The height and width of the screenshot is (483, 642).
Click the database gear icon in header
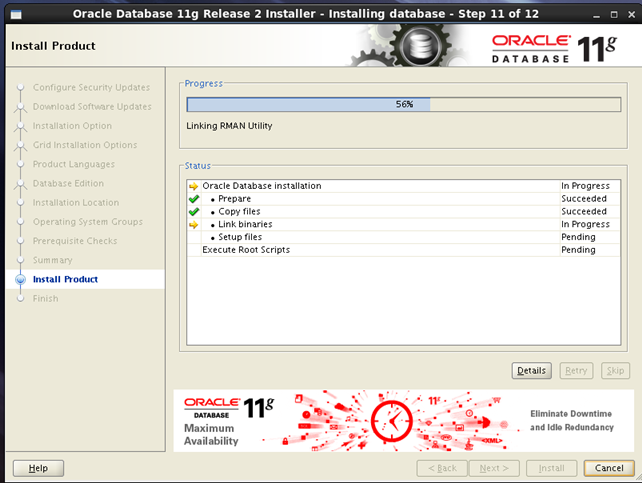click(x=420, y=45)
